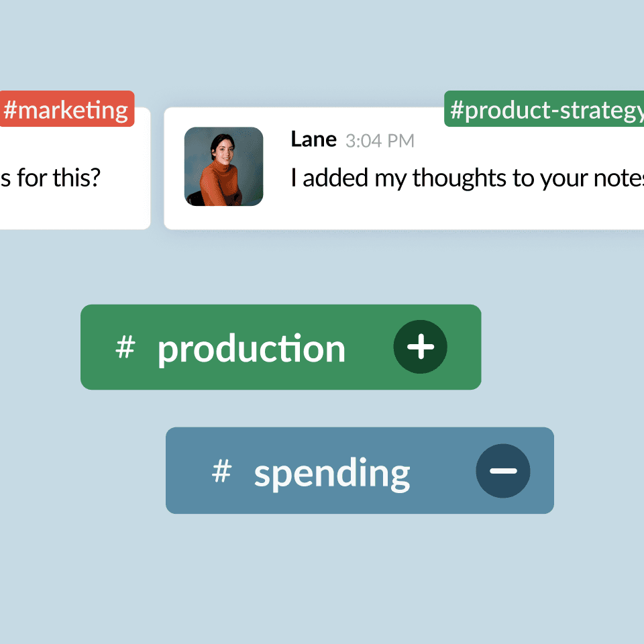Select the message 'I added my thoughts'
The image size is (644, 644).
(x=467, y=178)
